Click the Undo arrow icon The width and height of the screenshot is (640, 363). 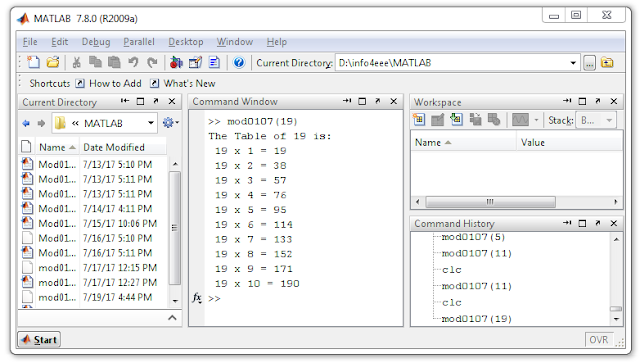pos(133,62)
